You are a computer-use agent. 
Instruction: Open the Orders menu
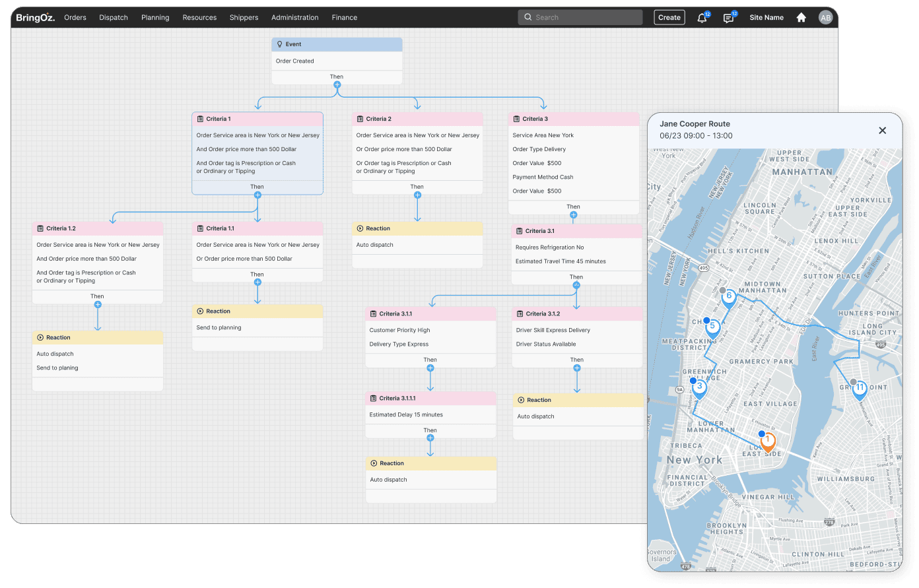tap(75, 18)
